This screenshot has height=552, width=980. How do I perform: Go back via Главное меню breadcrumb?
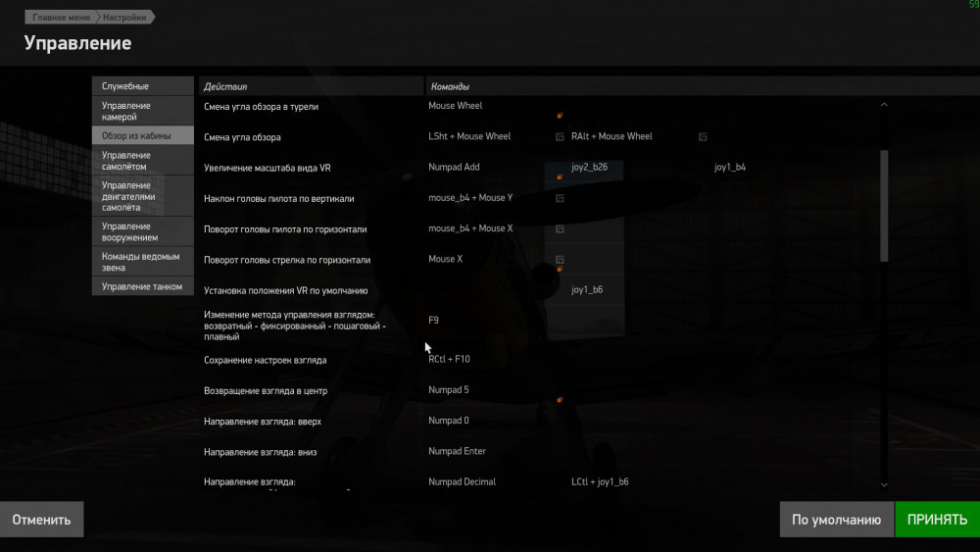(61, 18)
